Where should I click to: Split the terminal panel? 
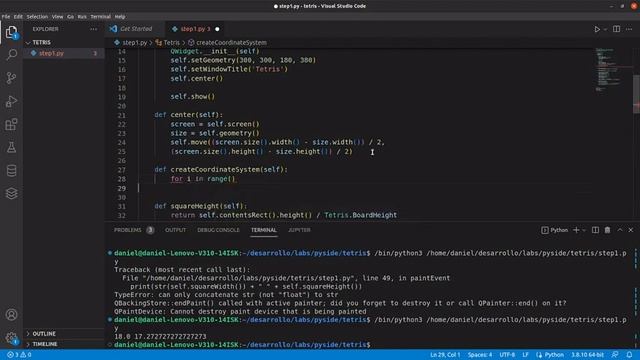tap(596, 230)
